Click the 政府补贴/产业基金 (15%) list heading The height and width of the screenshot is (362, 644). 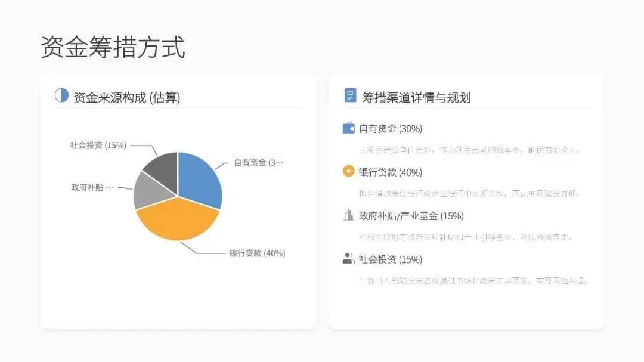411,216
